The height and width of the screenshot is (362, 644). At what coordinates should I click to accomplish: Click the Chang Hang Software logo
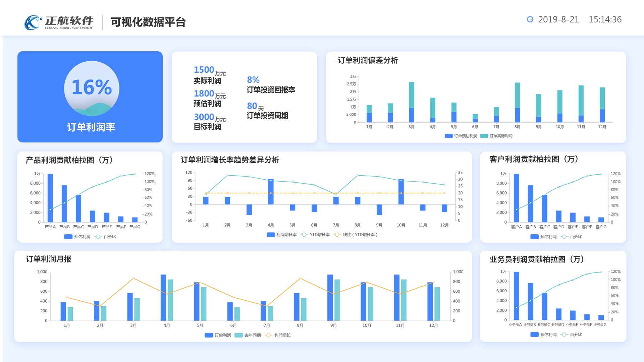point(59,22)
